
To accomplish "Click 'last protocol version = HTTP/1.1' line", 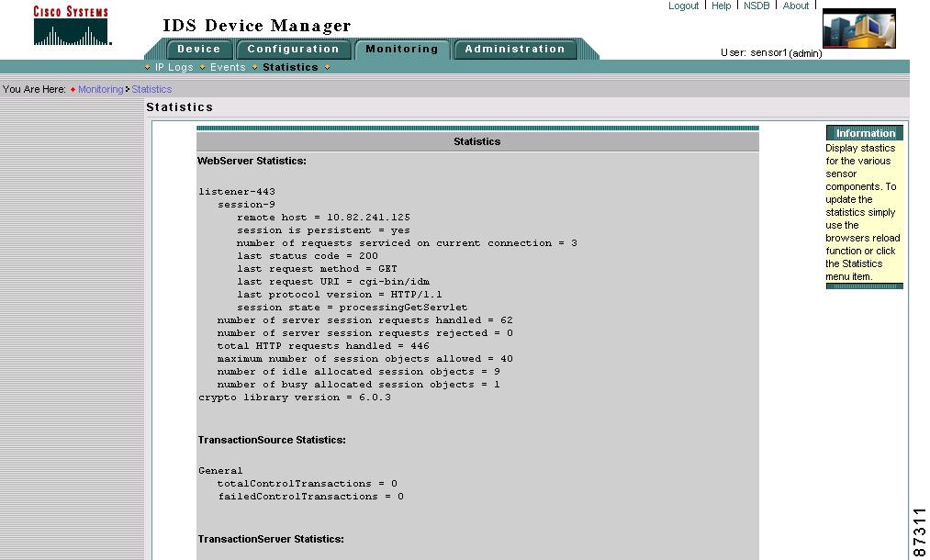I will click(340, 295).
